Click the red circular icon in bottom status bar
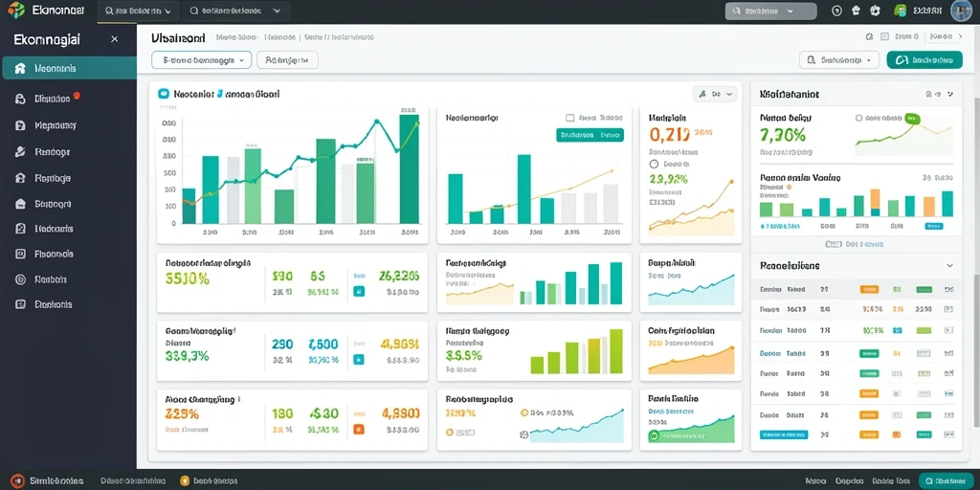Viewport: 980px width, 490px height. pos(17,480)
